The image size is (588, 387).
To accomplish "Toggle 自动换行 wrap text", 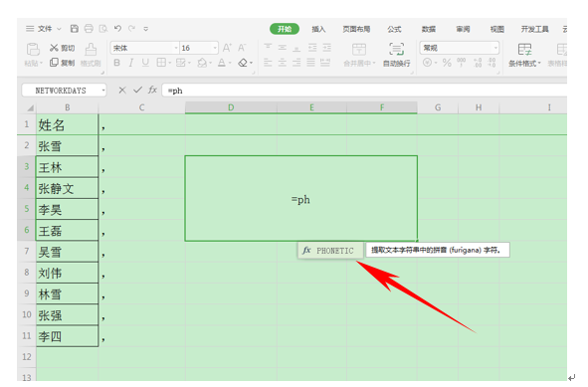I will 396,55.
